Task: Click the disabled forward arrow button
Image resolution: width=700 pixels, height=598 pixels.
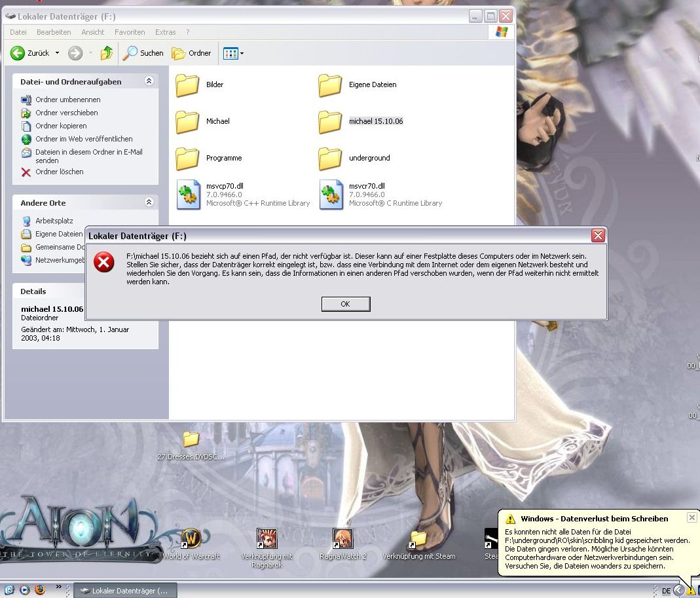Action: click(x=75, y=53)
